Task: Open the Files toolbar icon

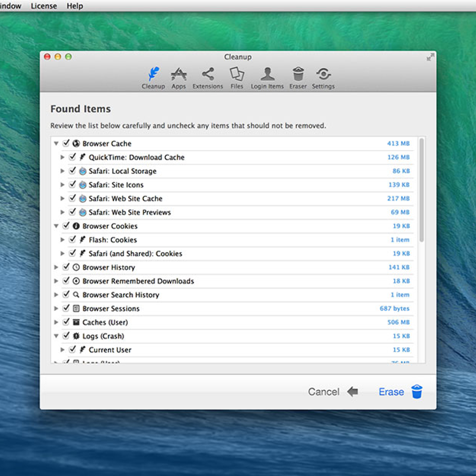Action: pyautogui.click(x=237, y=74)
